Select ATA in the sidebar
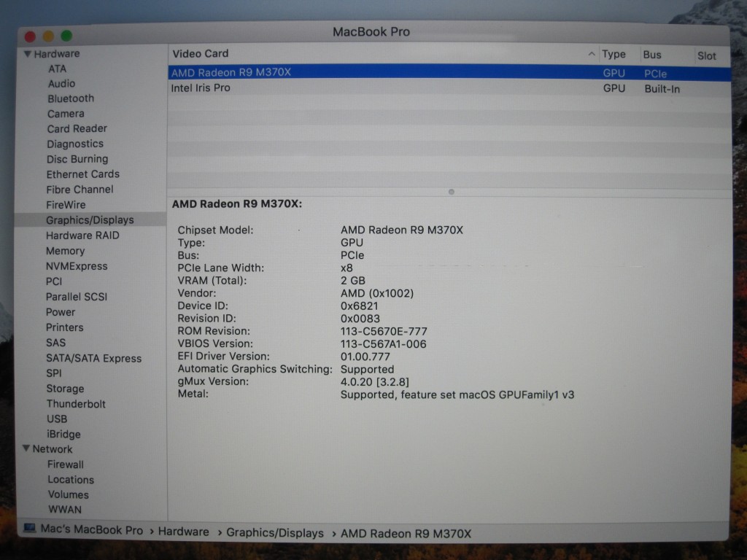The height and width of the screenshot is (560, 747). tap(57, 69)
